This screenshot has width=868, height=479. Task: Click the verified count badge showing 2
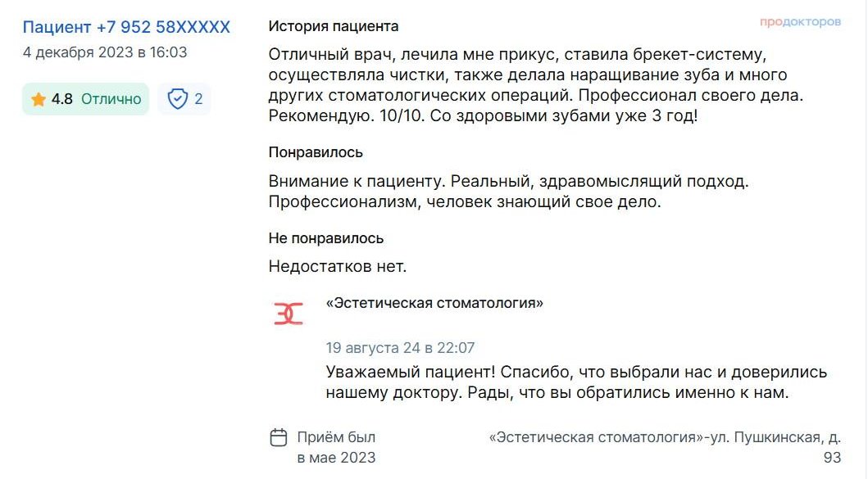(184, 99)
